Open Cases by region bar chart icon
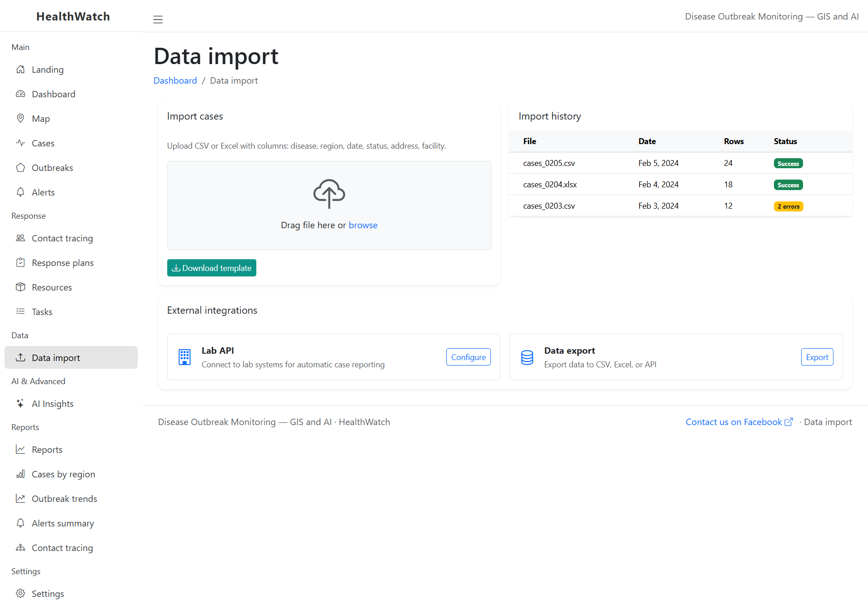This screenshot has height=606, width=868. pos(20,474)
